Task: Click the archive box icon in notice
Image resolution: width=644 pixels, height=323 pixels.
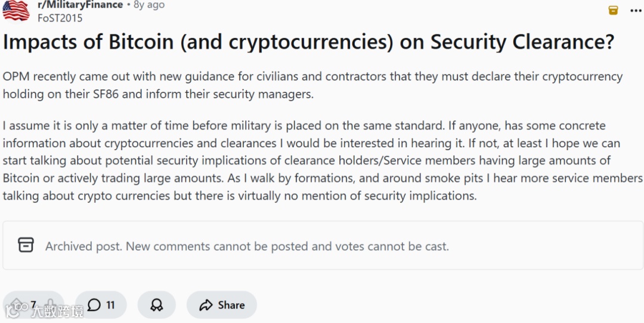Action: point(26,245)
